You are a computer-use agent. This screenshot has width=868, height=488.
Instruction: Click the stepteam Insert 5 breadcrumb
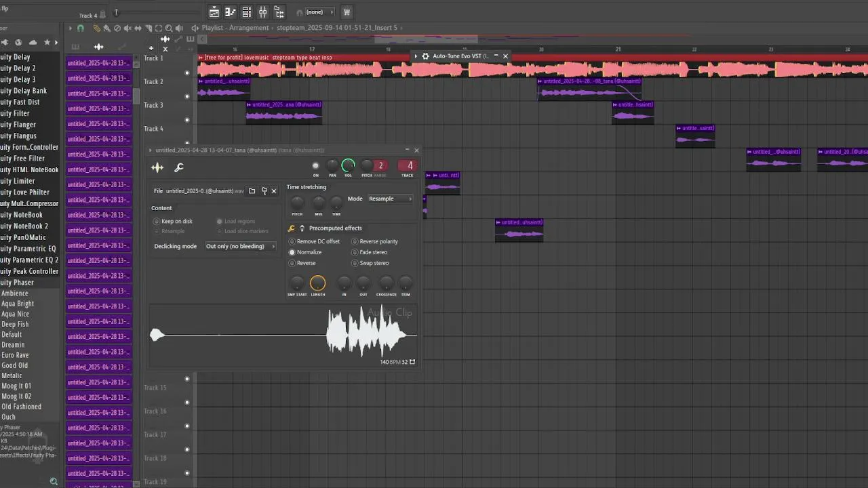pyautogui.click(x=337, y=28)
